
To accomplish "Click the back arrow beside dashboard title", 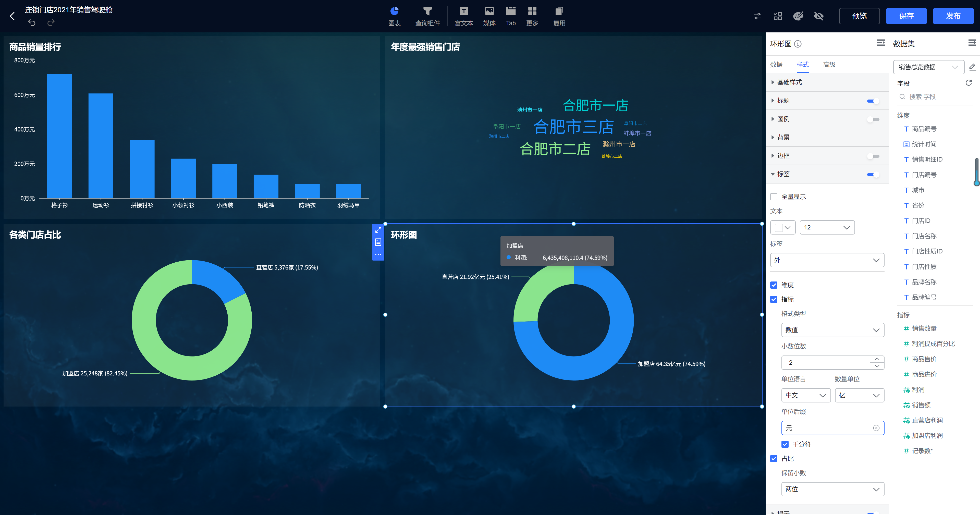I will point(12,16).
